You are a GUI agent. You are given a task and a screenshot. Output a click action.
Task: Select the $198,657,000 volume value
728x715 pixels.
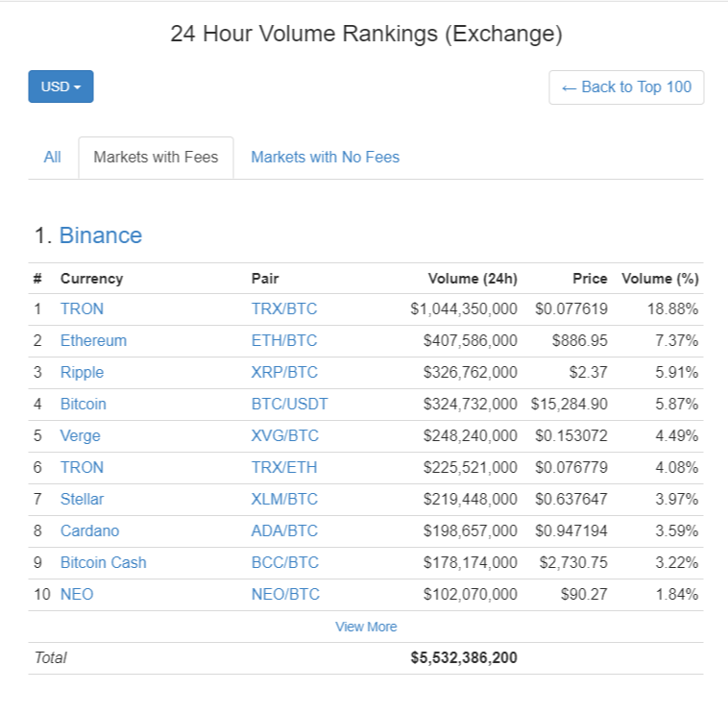[x=471, y=530]
